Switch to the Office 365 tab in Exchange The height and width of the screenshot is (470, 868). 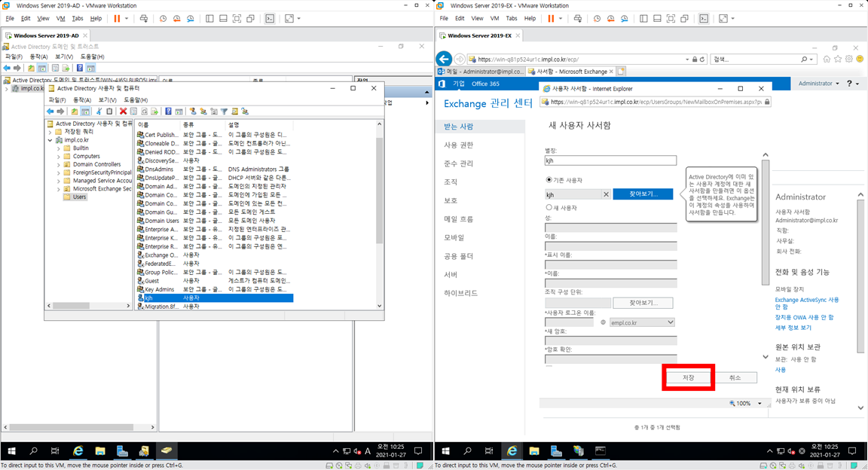(x=485, y=84)
